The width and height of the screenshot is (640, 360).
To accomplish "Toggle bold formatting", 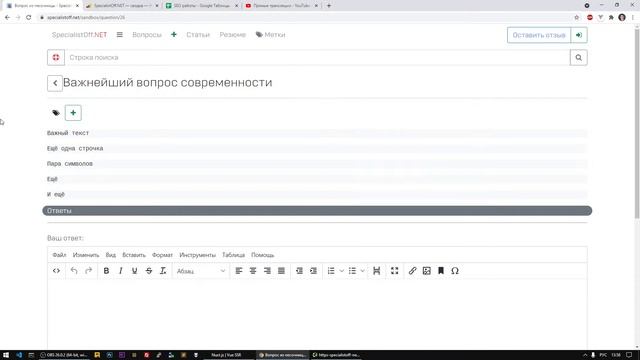I will click(x=106, y=271).
